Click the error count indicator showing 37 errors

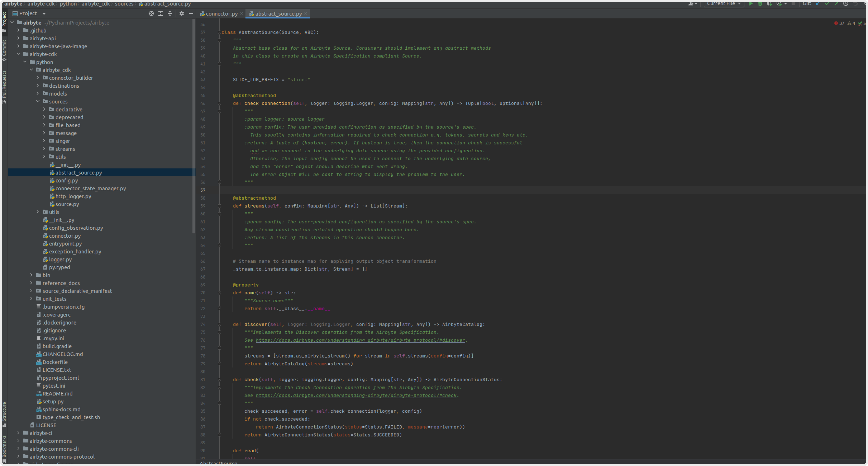click(x=839, y=23)
